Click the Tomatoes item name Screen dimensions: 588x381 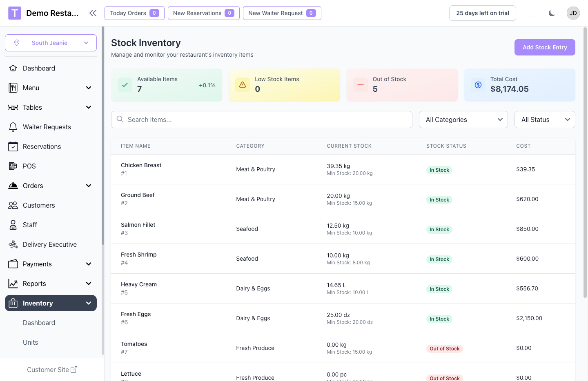pos(134,344)
